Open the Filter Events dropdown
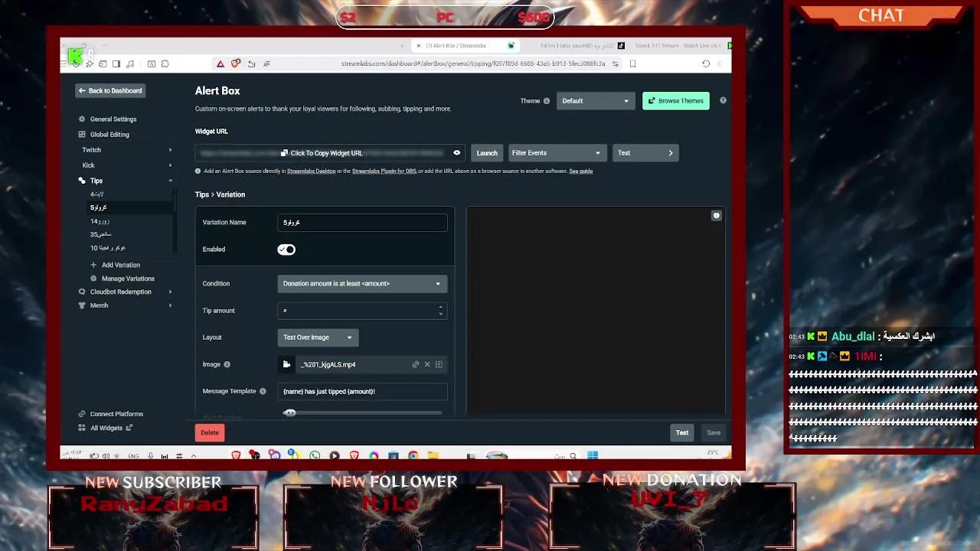 pyautogui.click(x=557, y=153)
